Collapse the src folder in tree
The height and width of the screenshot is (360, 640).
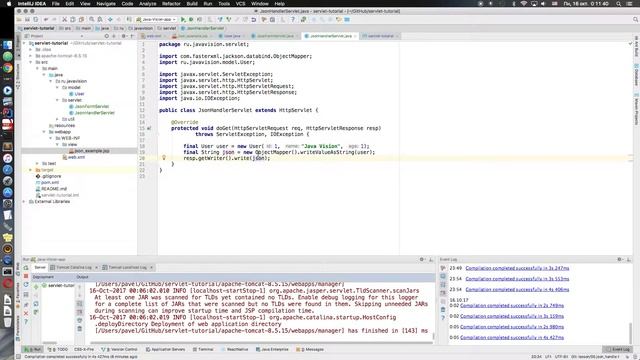(31, 62)
